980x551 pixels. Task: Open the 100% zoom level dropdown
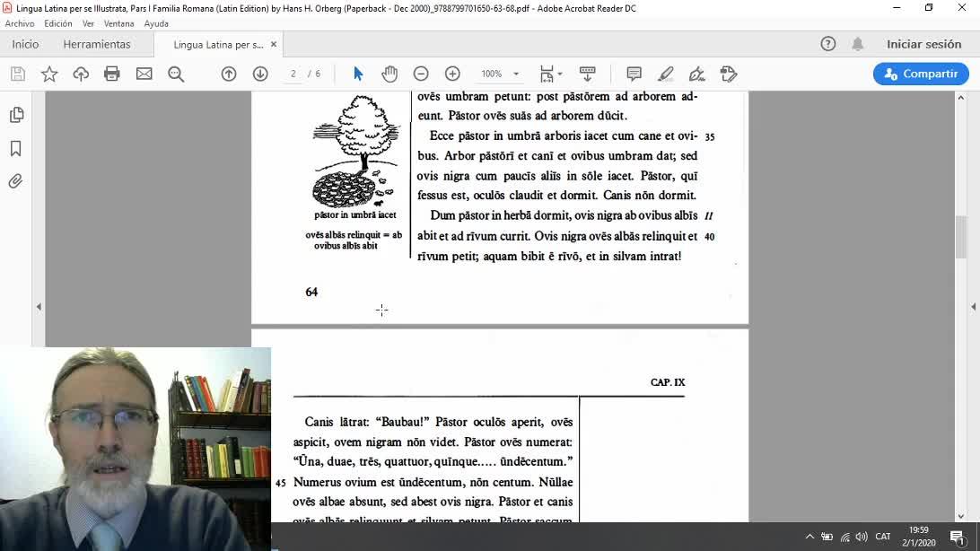tap(500, 74)
